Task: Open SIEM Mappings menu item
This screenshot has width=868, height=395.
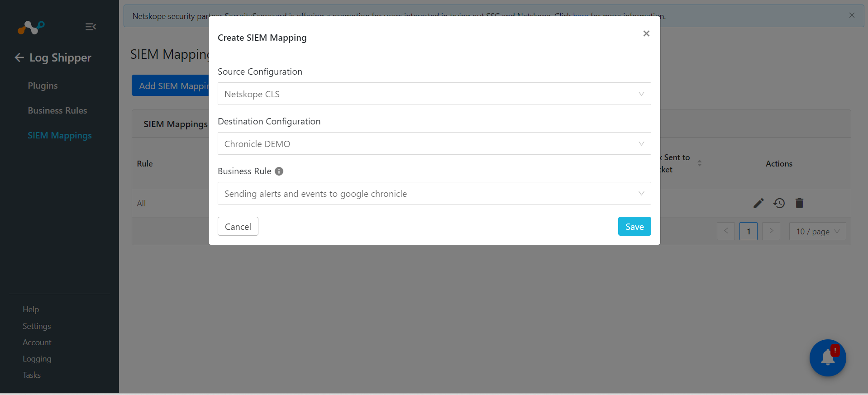Action: tap(60, 135)
